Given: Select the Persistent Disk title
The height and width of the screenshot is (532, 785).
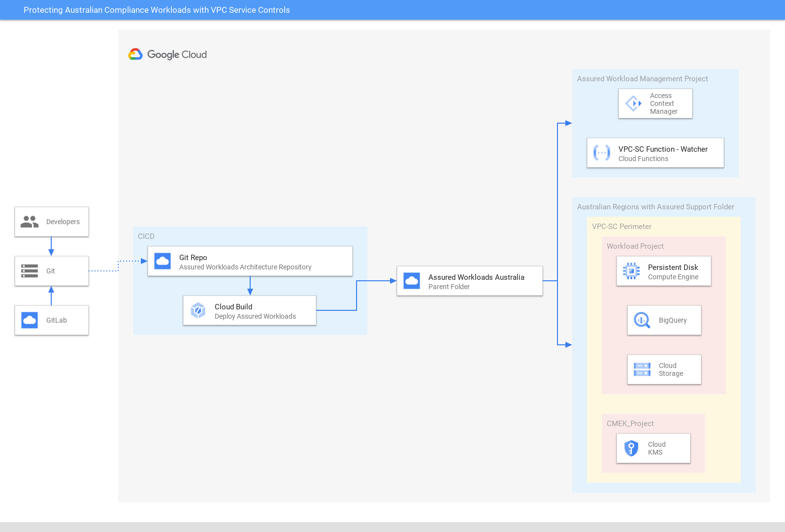Looking at the screenshot, I should click(673, 267).
